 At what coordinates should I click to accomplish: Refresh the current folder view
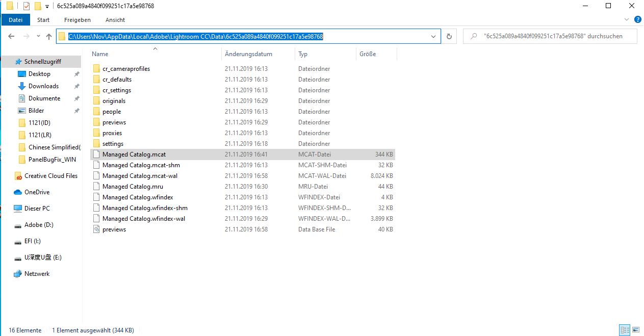point(449,36)
